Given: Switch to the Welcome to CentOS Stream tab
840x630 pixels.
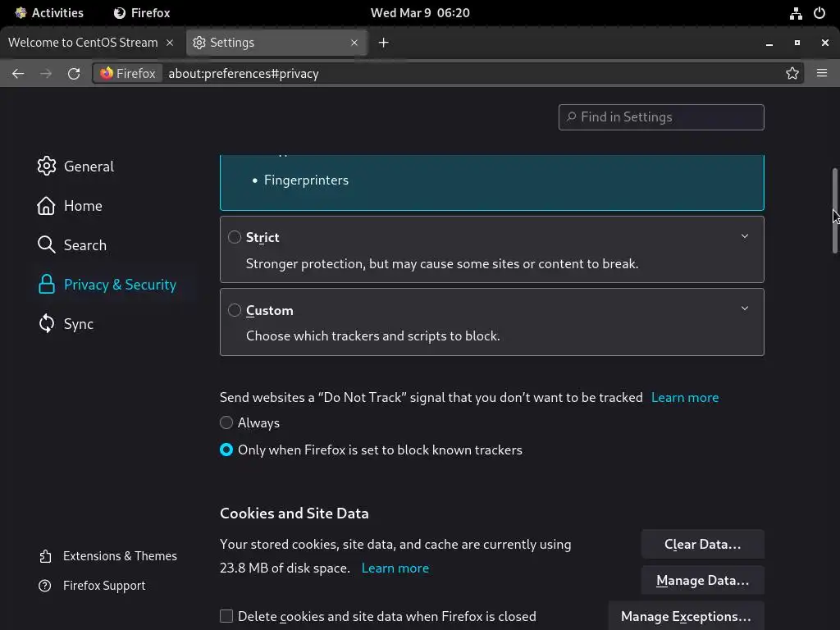Looking at the screenshot, I should click(82, 43).
